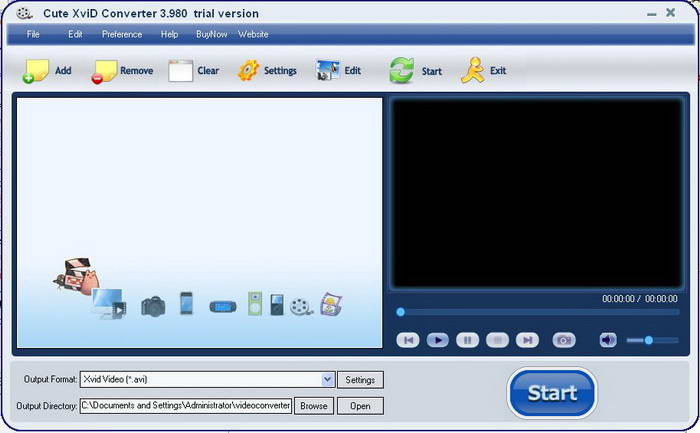The height and width of the screenshot is (433, 700).
Task: Click the photo filmstrip icon in the file list
Action: coord(331,304)
